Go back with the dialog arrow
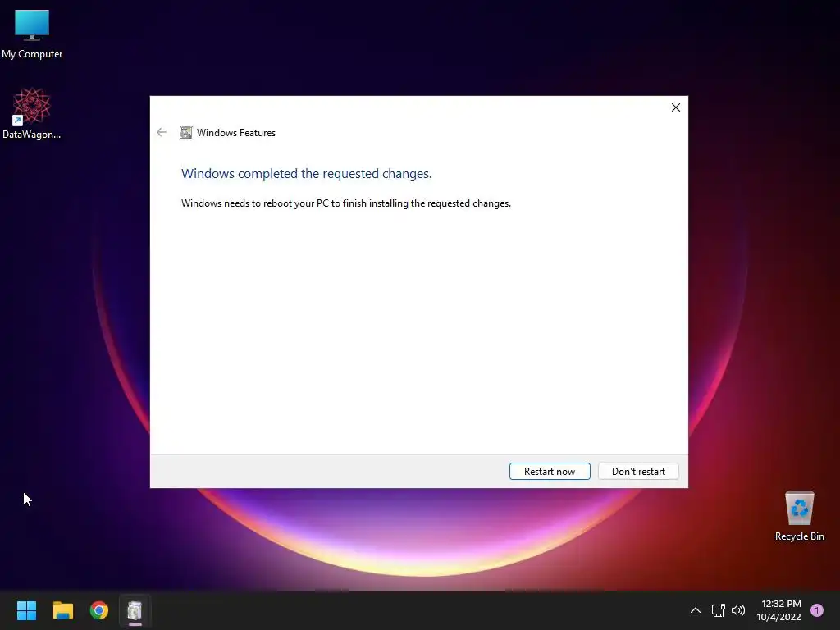 click(x=162, y=132)
